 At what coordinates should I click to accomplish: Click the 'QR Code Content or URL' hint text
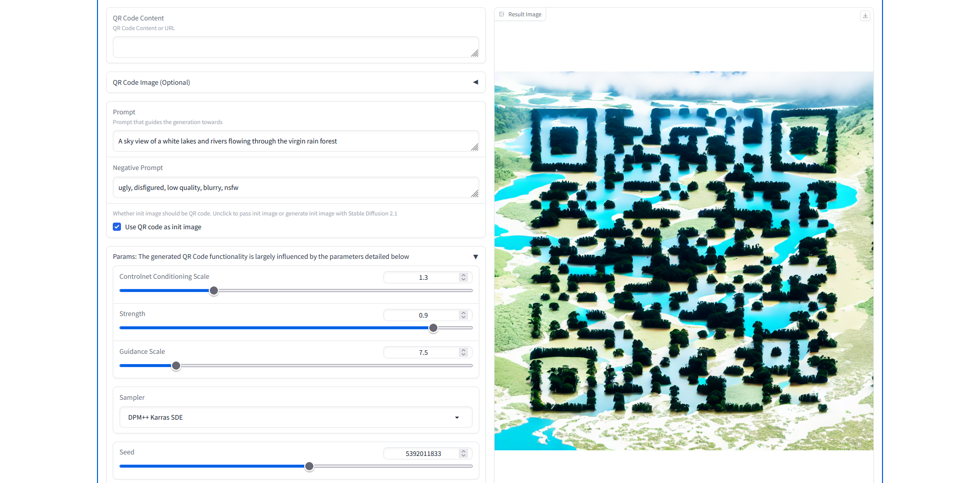point(144,28)
